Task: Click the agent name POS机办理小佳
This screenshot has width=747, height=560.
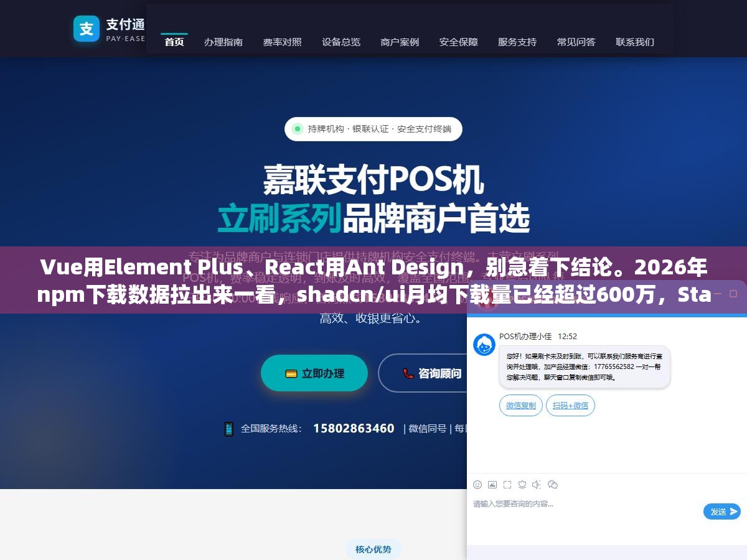Action: point(525,336)
